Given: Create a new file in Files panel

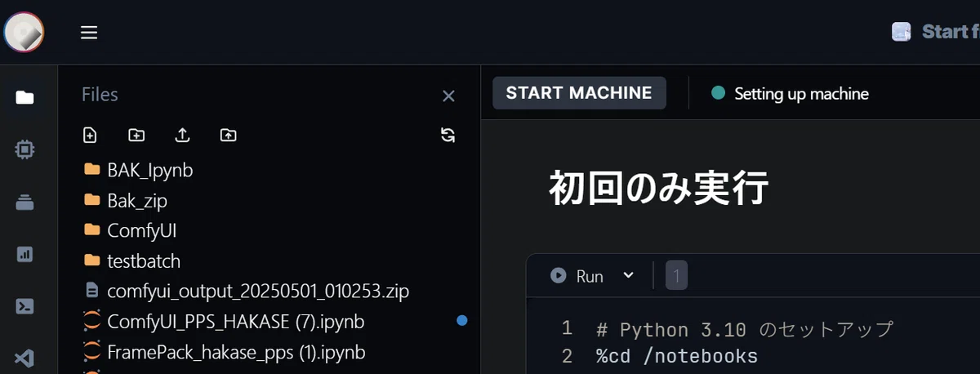Looking at the screenshot, I should click(90, 135).
